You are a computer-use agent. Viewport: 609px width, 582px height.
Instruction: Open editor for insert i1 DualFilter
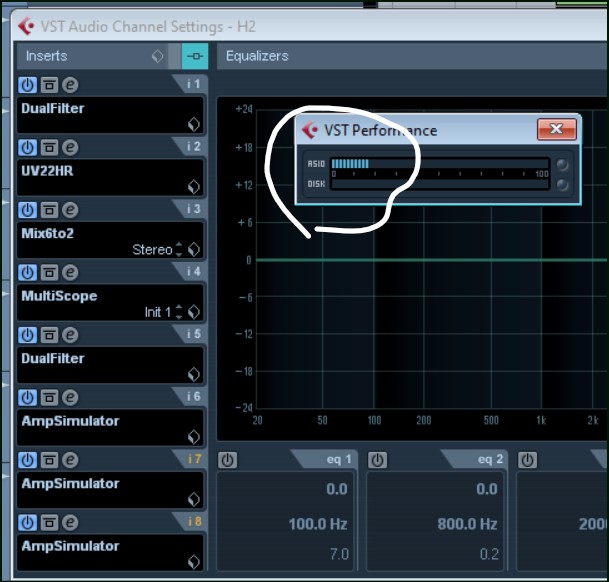[x=70, y=85]
